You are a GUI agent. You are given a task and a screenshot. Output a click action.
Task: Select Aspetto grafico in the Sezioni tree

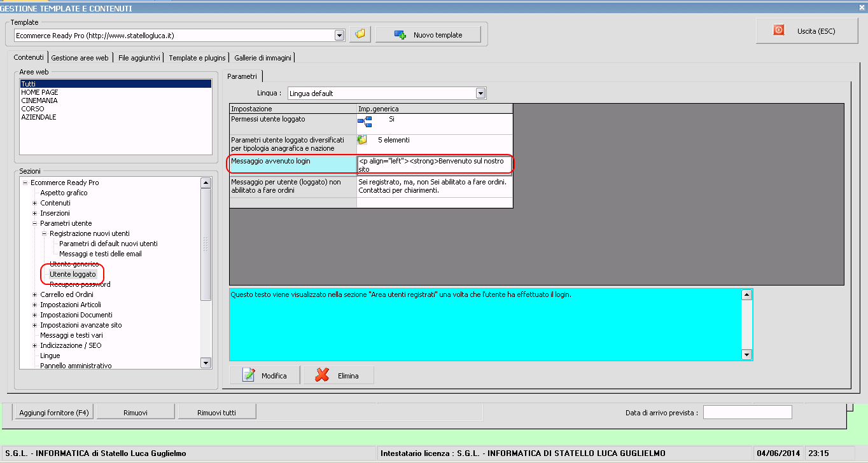click(64, 193)
